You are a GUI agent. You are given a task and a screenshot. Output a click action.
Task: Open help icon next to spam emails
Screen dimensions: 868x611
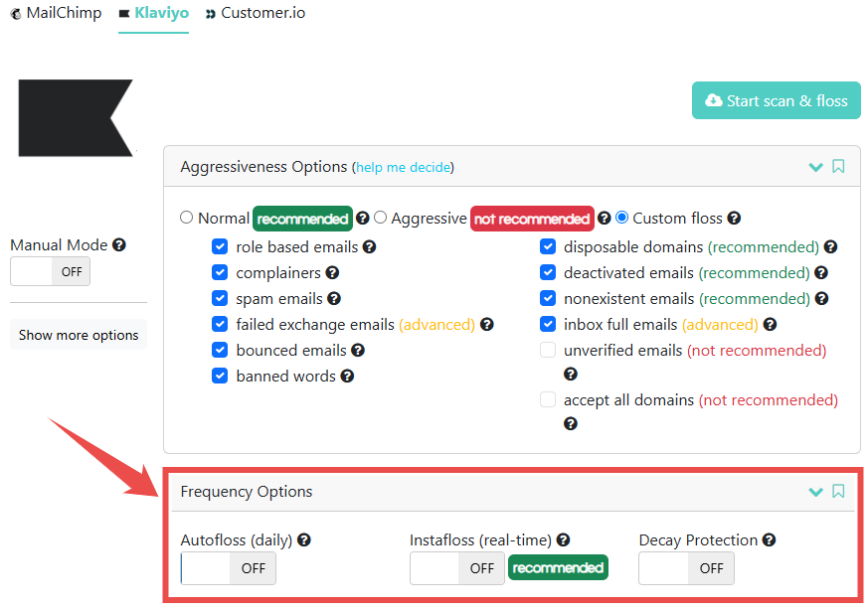334,299
